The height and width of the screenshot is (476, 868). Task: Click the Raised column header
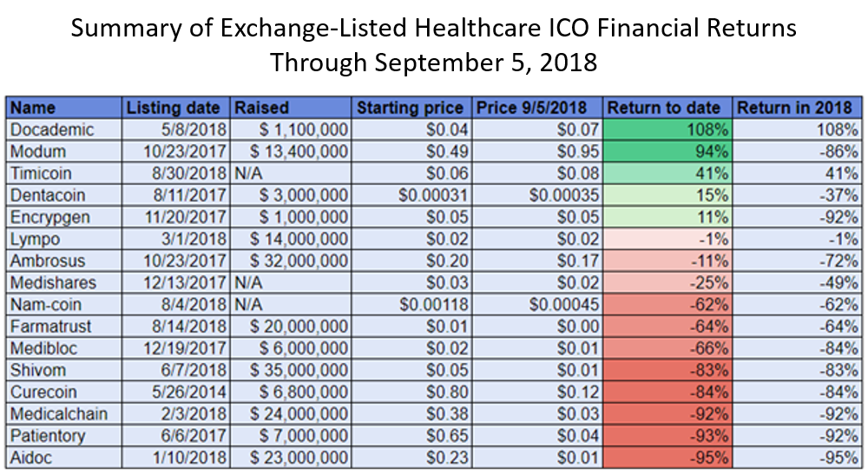pos(291,108)
